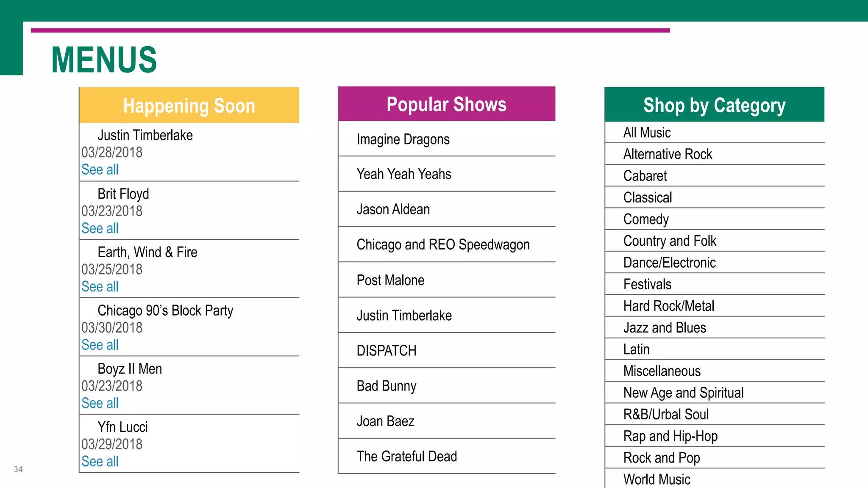868x488 pixels.
Task: Click slide number 34
Action: (x=18, y=469)
